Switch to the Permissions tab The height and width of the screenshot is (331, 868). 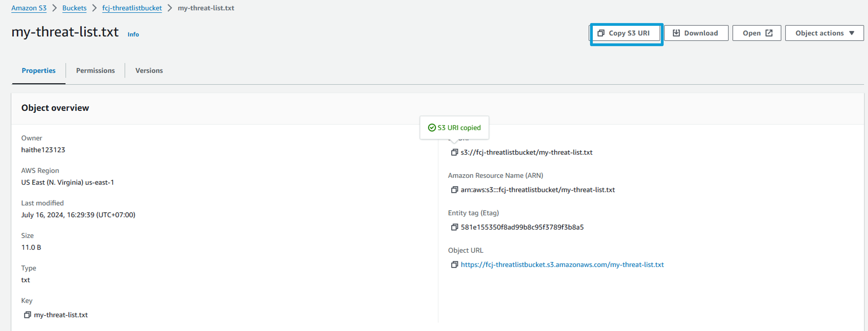pyautogui.click(x=95, y=70)
